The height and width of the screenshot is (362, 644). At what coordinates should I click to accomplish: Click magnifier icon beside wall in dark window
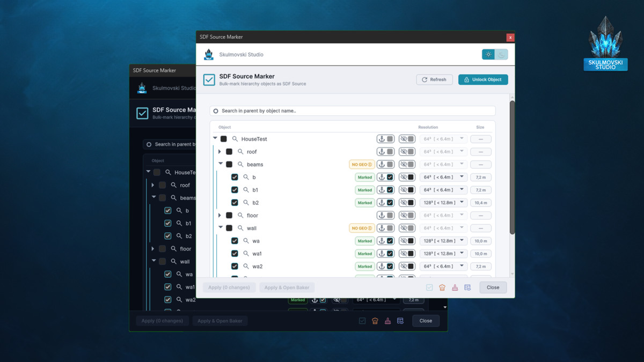click(x=173, y=262)
